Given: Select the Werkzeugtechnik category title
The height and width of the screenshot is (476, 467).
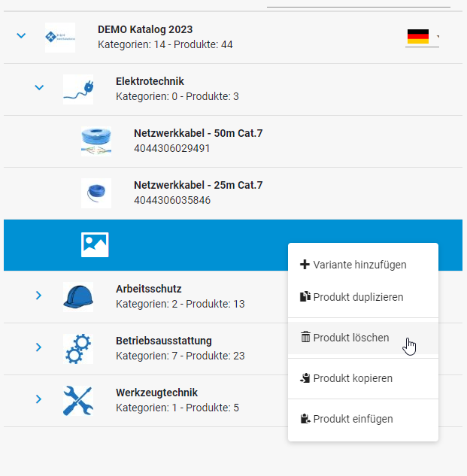Looking at the screenshot, I should click(x=156, y=393).
